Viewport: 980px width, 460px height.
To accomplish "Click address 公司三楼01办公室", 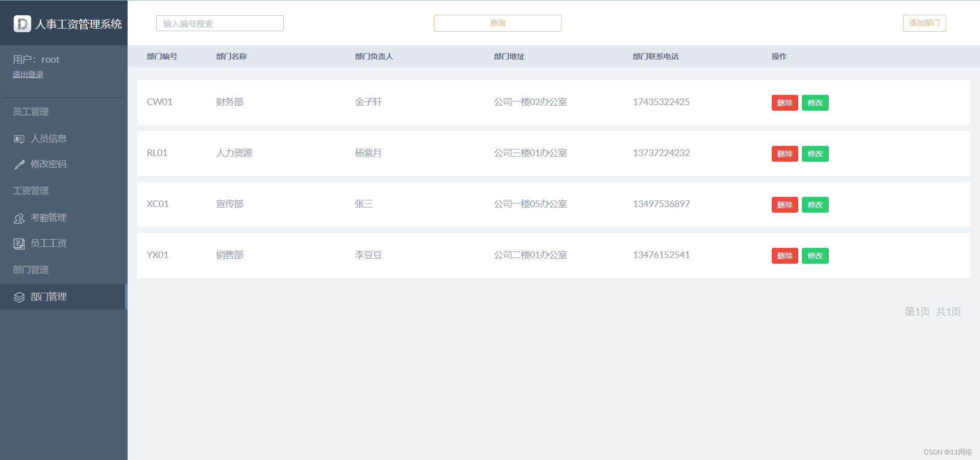I will click(x=530, y=153).
